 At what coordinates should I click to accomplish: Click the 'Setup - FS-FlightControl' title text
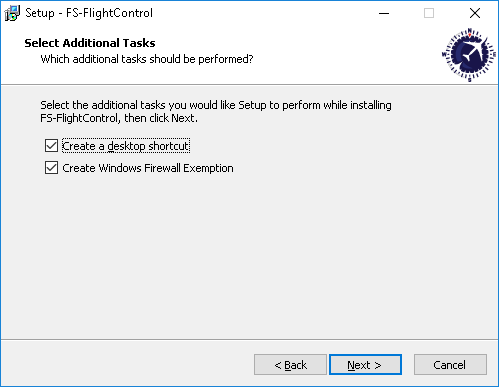89,13
